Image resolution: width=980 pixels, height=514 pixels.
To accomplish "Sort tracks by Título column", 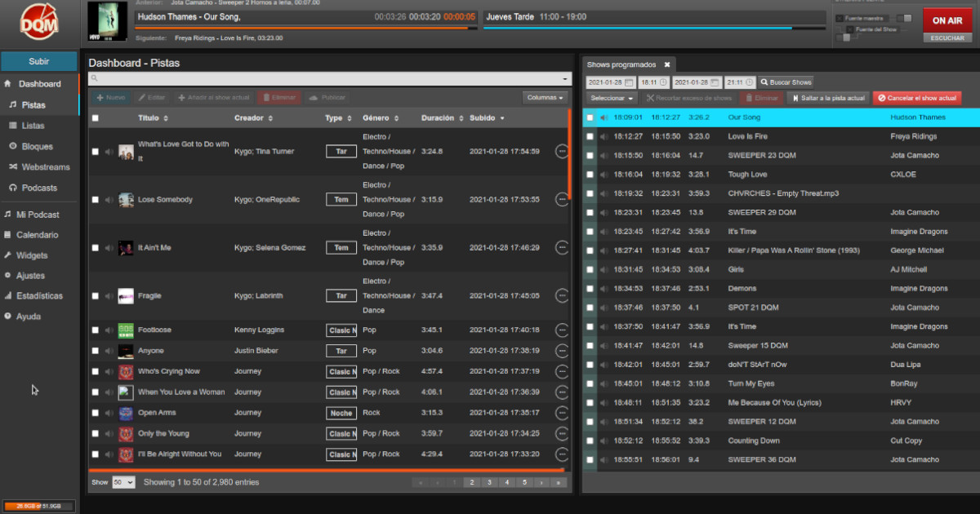I will click(154, 118).
